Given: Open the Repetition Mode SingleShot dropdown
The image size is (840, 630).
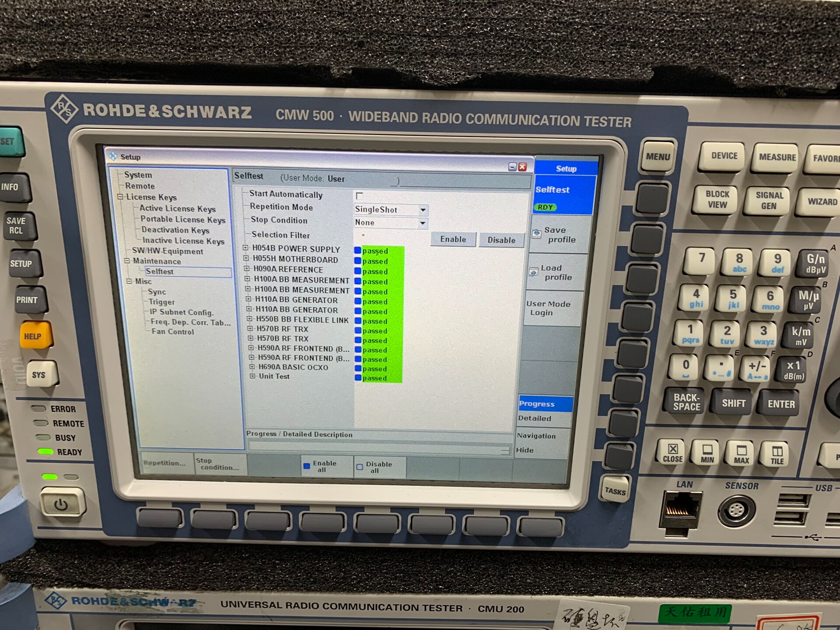Looking at the screenshot, I should (x=423, y=210).
